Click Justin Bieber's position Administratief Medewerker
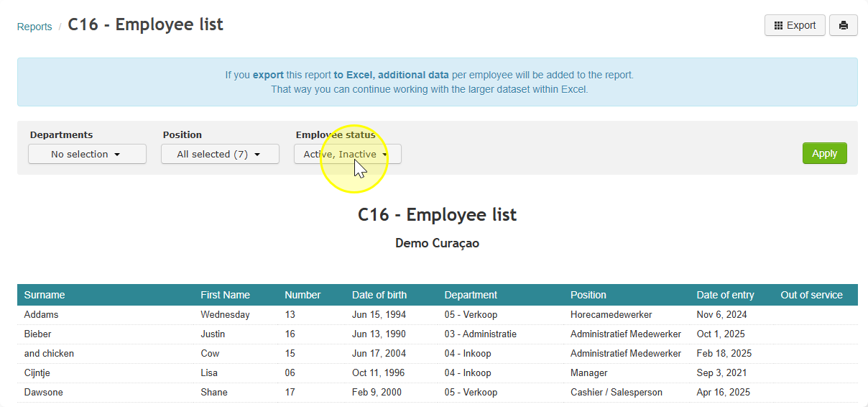Screen dimensions: 868x407 pyautogui.click(x=626, y=334)
